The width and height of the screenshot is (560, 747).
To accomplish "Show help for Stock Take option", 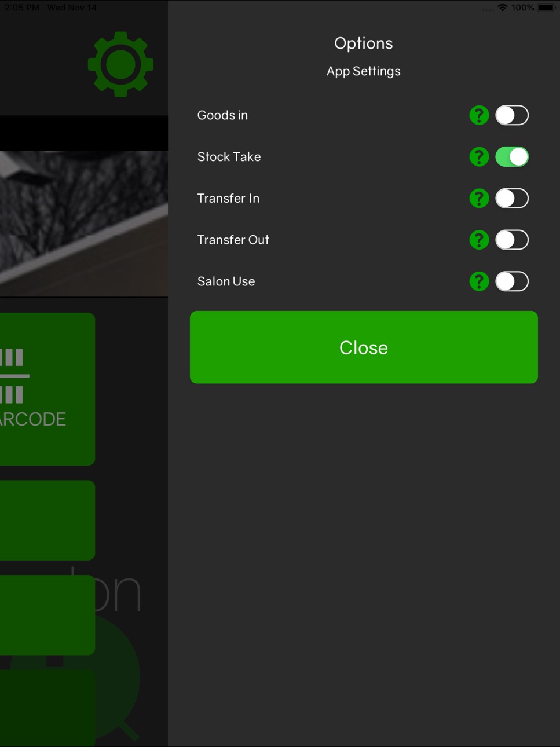I will (479, 157).
